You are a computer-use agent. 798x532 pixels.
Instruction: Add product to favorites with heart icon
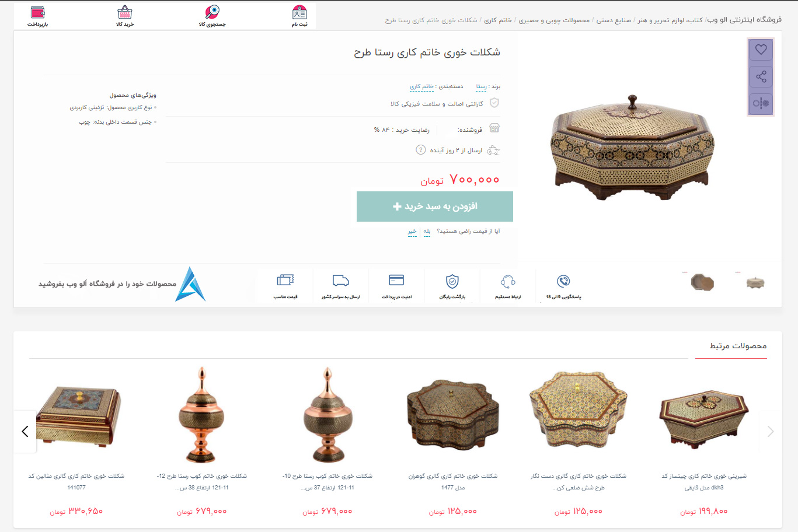coord(761,50)
